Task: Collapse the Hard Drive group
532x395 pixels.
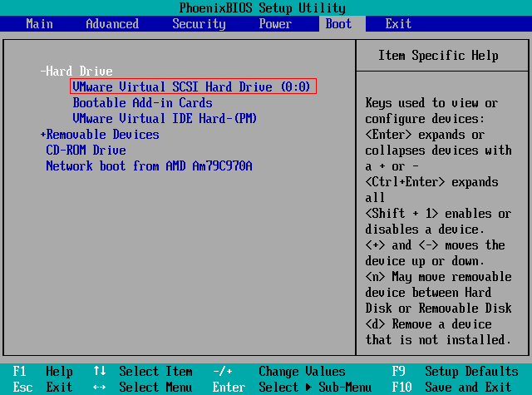Action: [x=76, y=72]
